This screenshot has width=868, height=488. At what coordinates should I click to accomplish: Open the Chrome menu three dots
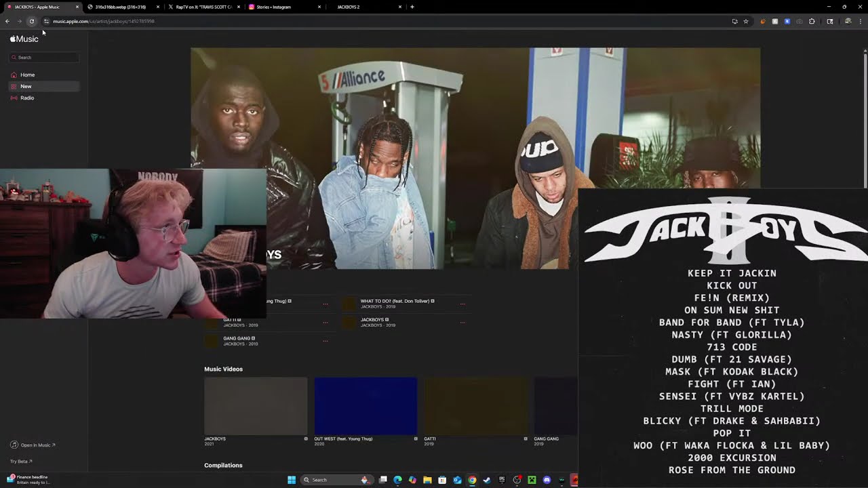point(861,21)
